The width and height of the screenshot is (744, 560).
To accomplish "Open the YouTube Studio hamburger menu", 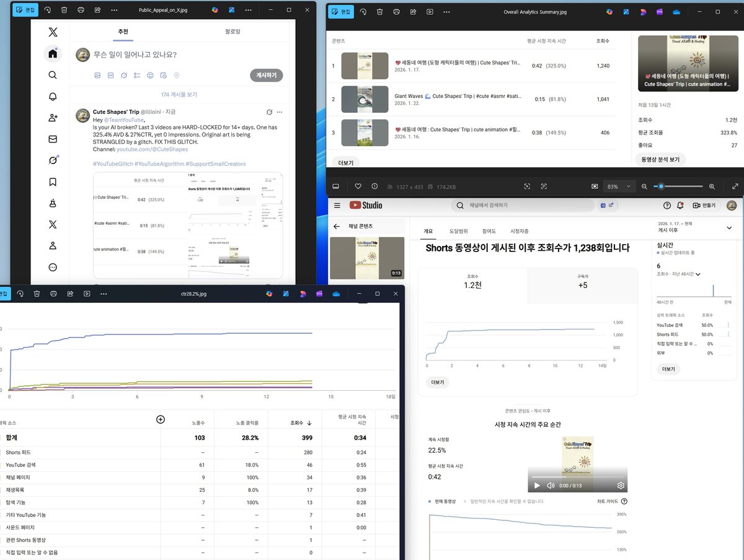I will point(337,205).
